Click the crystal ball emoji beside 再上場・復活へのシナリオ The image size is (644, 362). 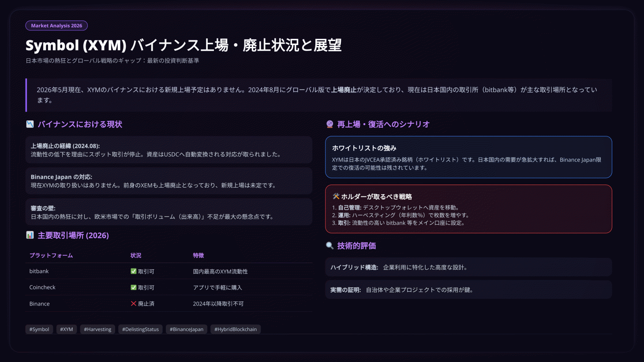point(329,124)
